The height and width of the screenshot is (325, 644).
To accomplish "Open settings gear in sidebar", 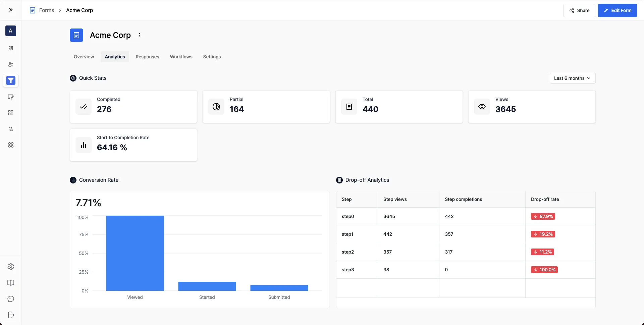I will point(11,267).
